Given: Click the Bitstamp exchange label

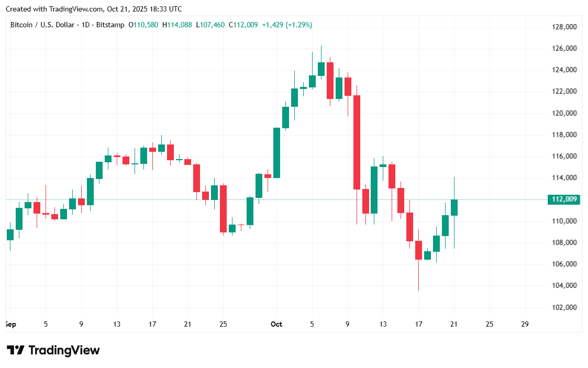Looking at the screenshot, I should coord(110,25).
